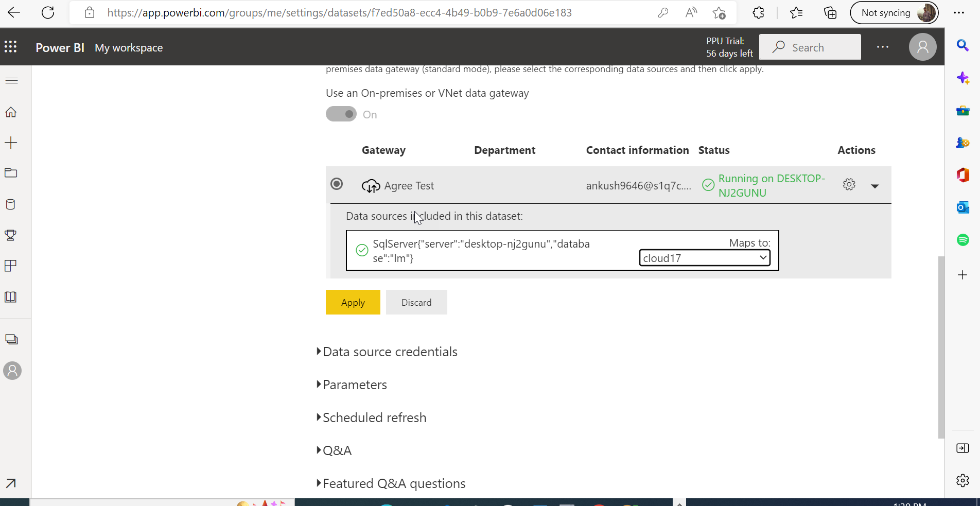Open browser extensions puzzle icon
Screen dimensions: 980x506
[758, 13]
